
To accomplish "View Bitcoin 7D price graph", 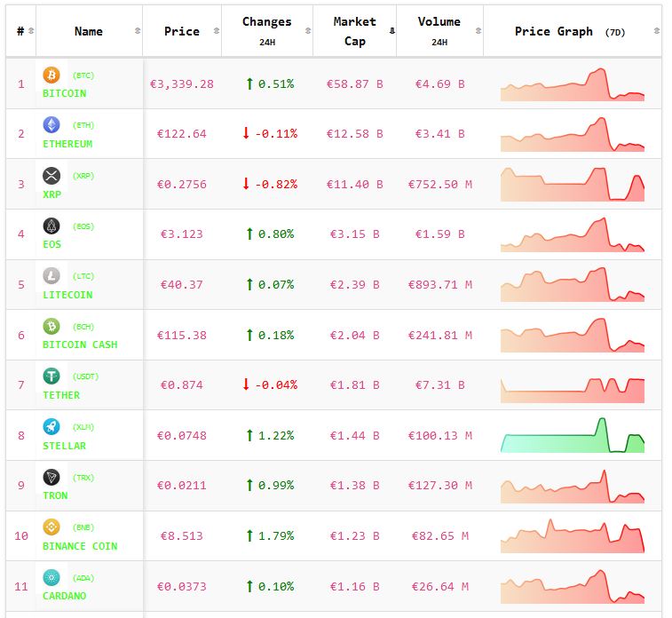I will point(573,84).
